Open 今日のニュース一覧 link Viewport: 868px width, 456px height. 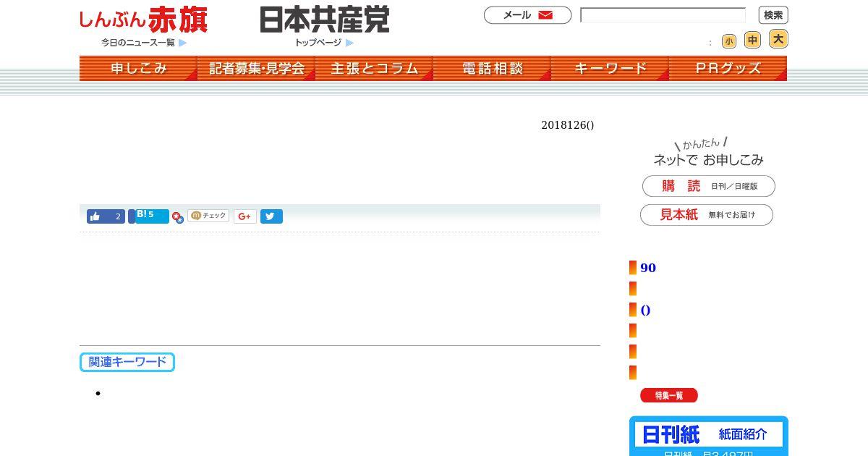pos(144,43)
